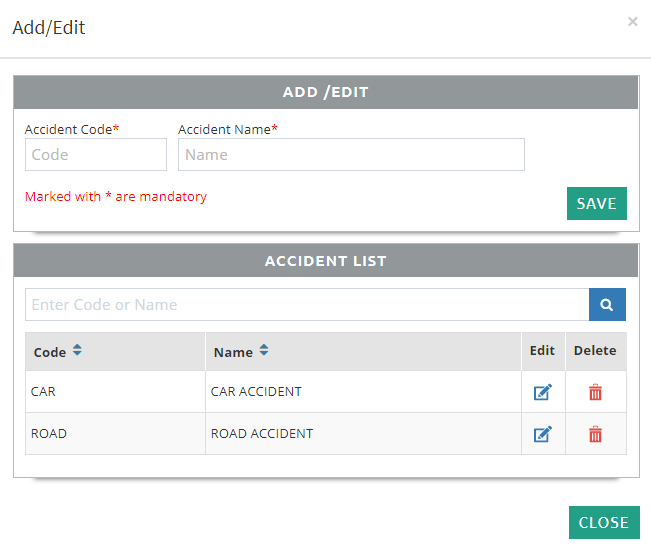651x546 pixels.
Task: Click the green CLOSE button
Action: pos(603,522)
